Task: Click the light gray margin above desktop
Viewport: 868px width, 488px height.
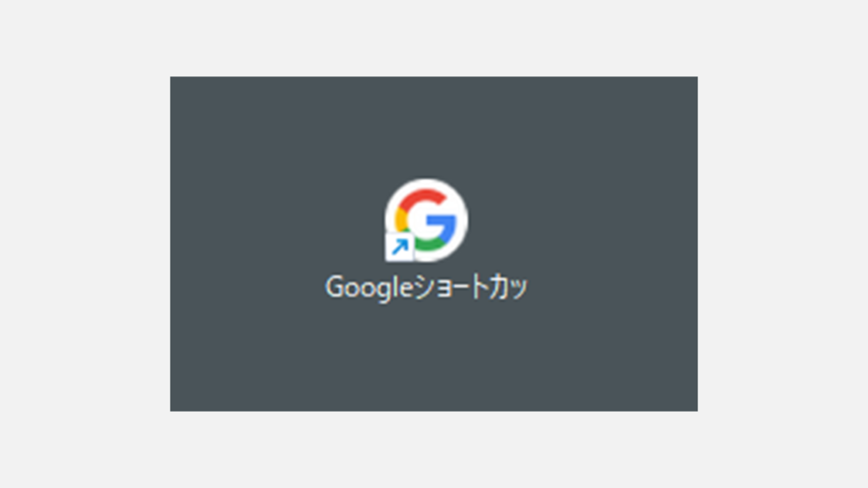Action: [434, 37]
